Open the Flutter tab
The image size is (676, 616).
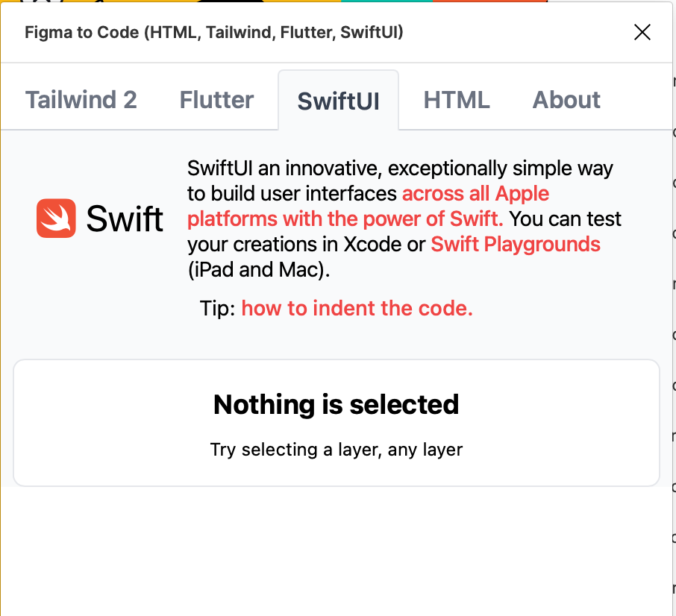(216, 100)
